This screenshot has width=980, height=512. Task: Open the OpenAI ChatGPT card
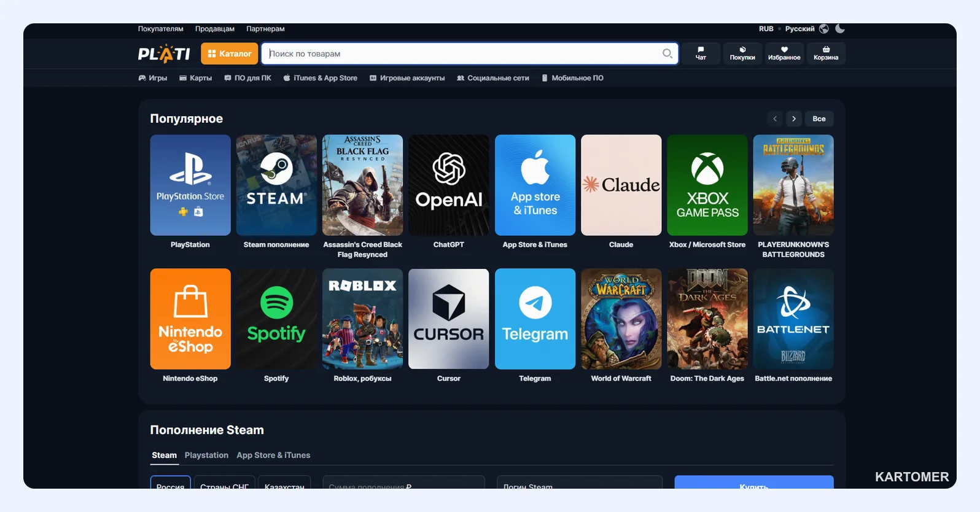(449, 185)
